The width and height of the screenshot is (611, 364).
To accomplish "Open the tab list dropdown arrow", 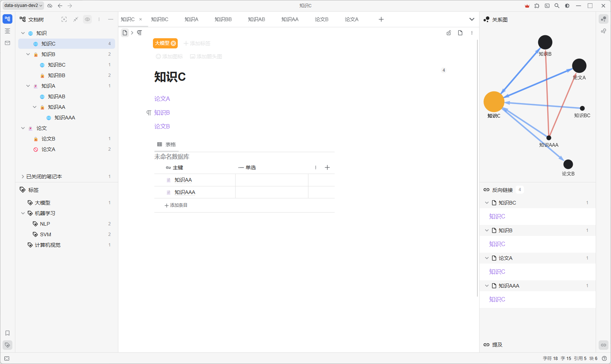I will 472,19.
